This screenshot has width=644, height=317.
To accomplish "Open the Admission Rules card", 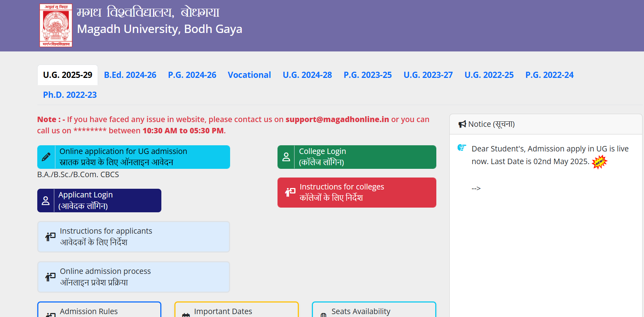I will (99, 310).
